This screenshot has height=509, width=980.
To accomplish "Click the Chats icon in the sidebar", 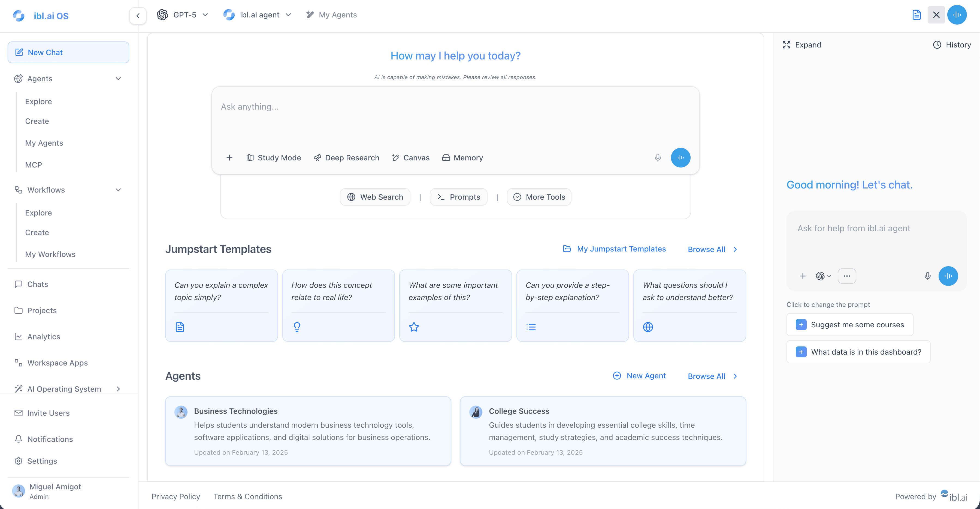I will tap(19, 284).
